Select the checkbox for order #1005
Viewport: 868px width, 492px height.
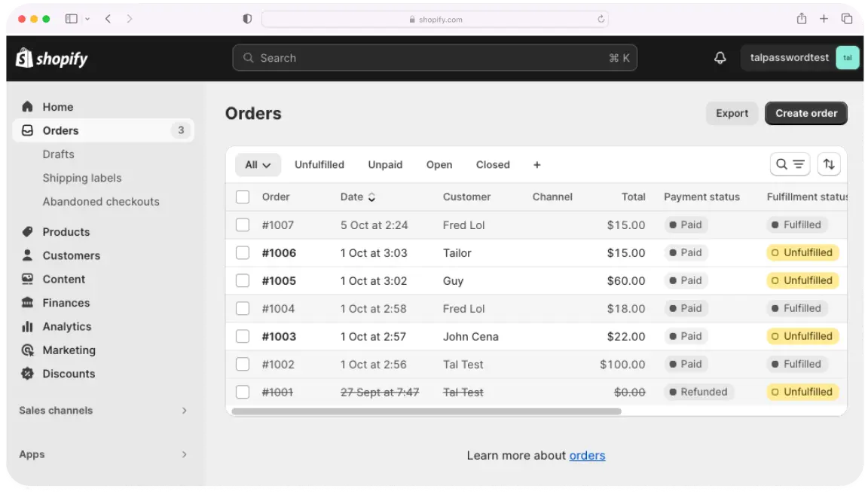pos(243,280)
